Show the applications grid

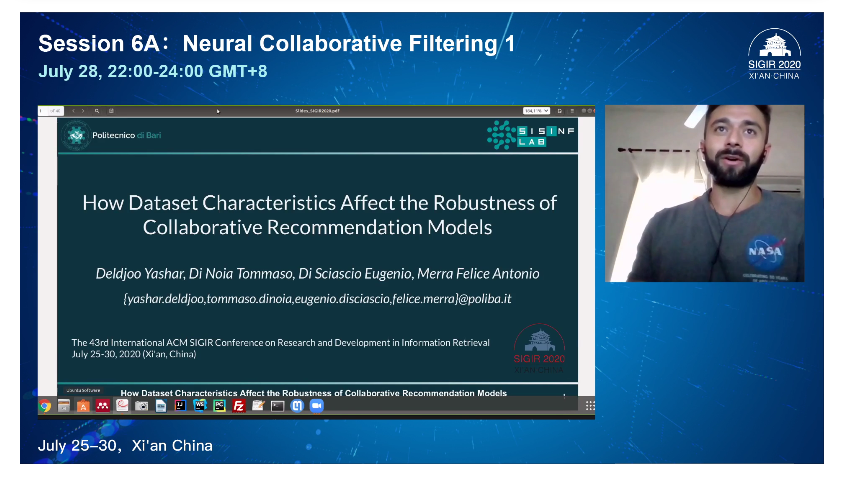click(x=589, y=406)
